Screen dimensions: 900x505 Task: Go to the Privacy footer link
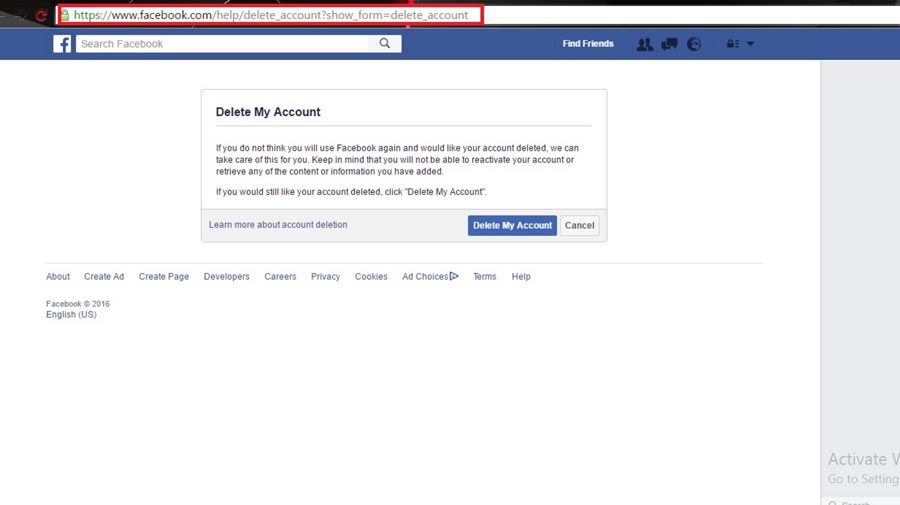(325, 277)
